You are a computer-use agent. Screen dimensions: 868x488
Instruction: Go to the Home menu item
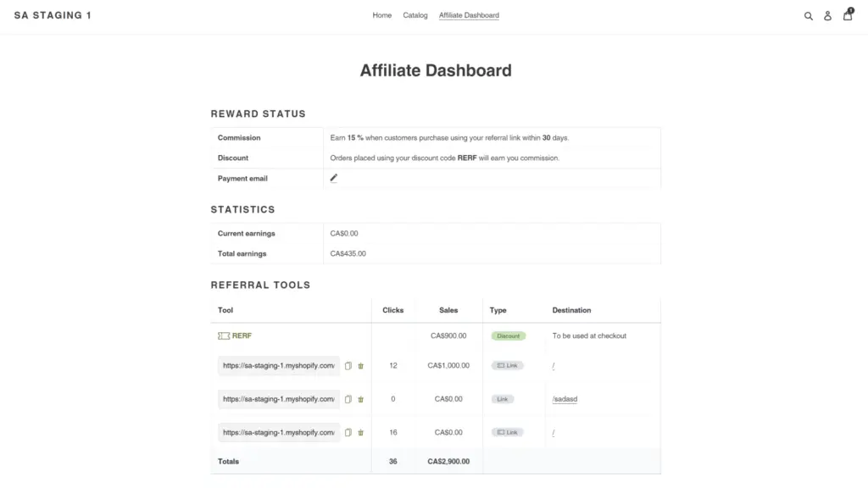point(381,15)
